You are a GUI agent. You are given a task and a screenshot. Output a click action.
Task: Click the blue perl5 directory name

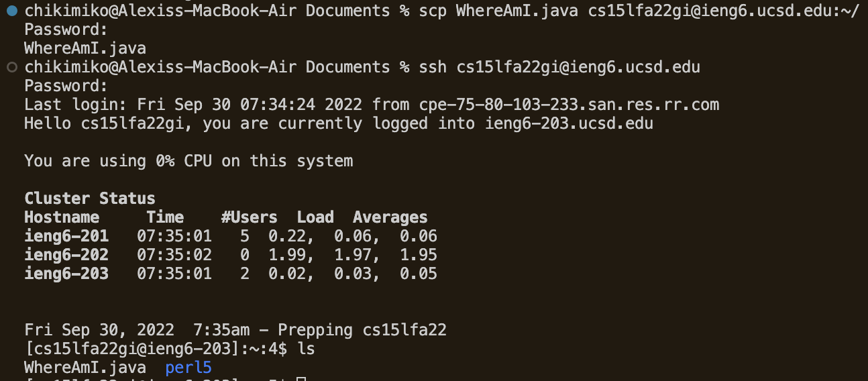tap(188, 368)
